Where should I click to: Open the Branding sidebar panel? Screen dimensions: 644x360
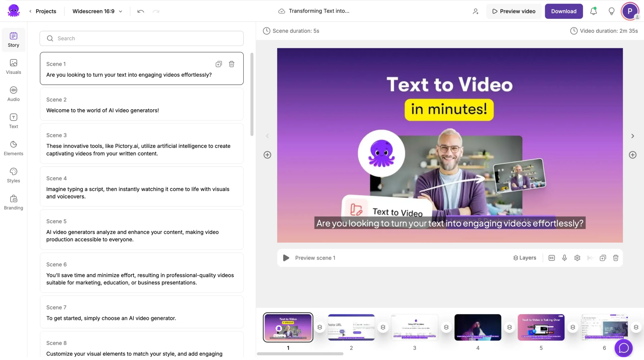tap(13, 202)
